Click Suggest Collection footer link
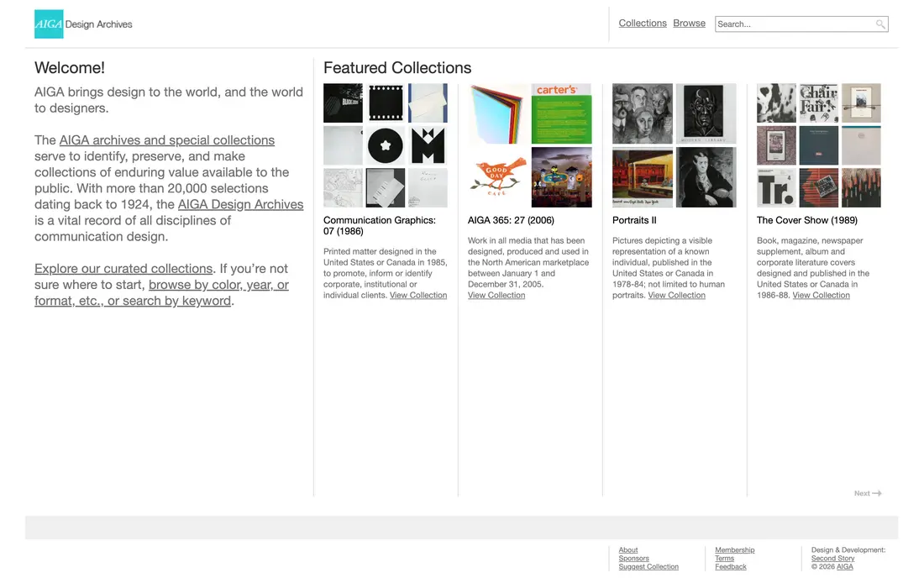The height and width of the screenshot is (578, 924). coord(648,567)
